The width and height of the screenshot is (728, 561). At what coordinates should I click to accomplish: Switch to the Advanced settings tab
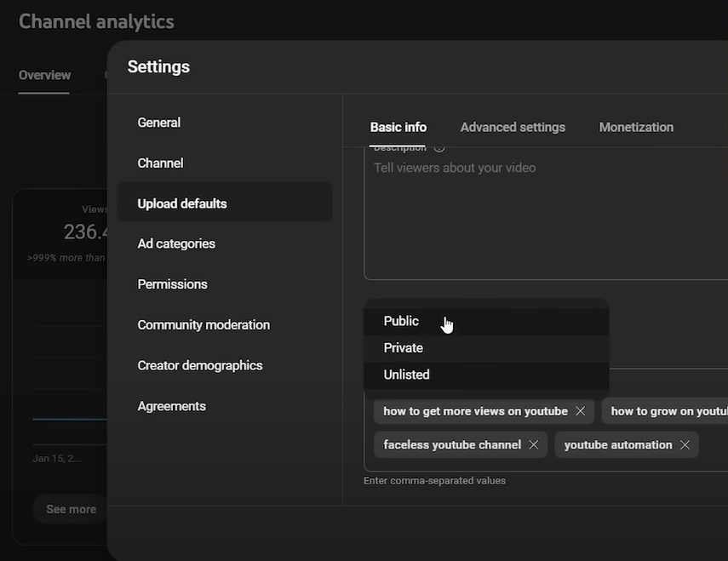click(x=513, y=127)
